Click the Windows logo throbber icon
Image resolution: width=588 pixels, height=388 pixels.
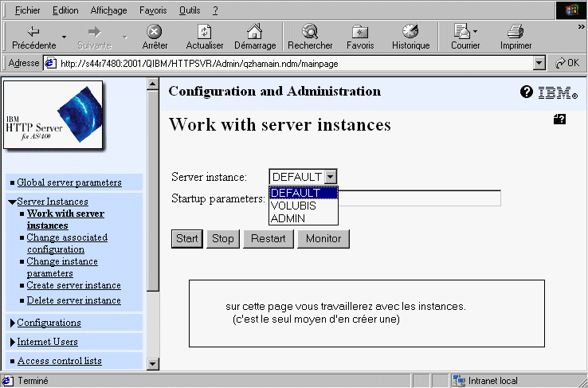click(x=570, y=10)
